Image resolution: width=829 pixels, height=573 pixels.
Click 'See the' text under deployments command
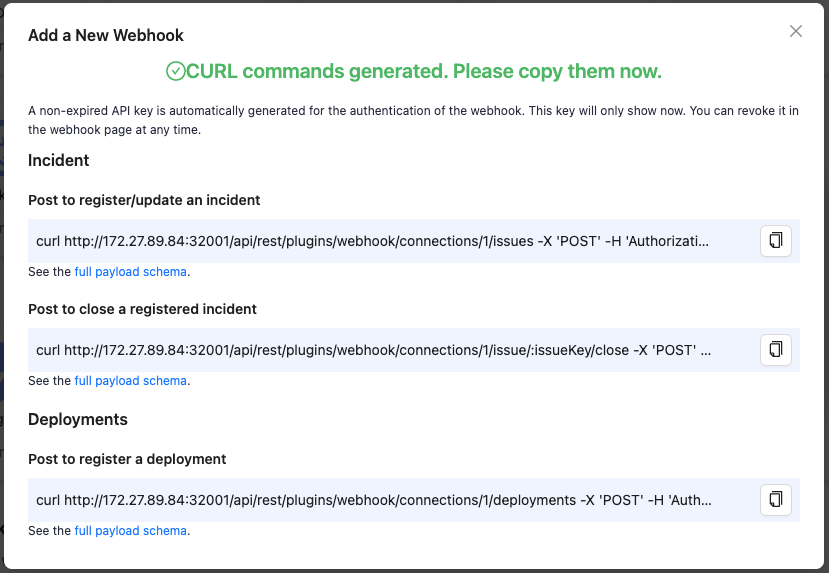pos(49,531)
